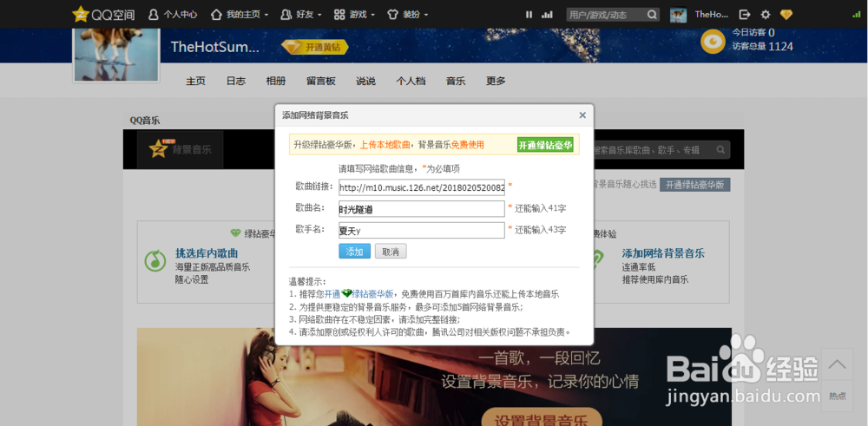Image resolution: width=868 pixels, height=426 pixels.
Task: Select the 背景音乐 tab with star icon
Action: click(x=181, y=149)
